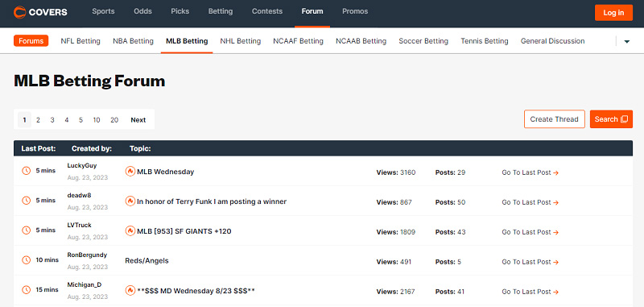This screenshot has height=307, width=644.
Task: Open the Picks menu
Action: pyautogui.click(x=180, y=11)
